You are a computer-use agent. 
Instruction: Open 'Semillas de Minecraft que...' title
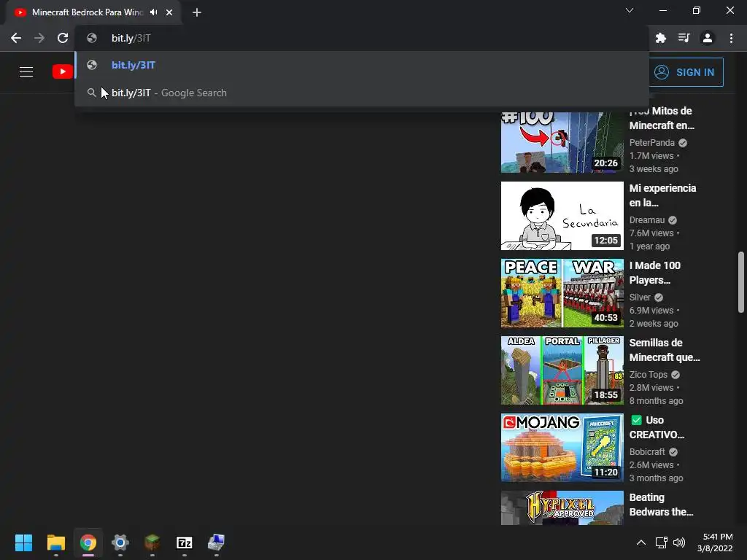click(665, 350)
